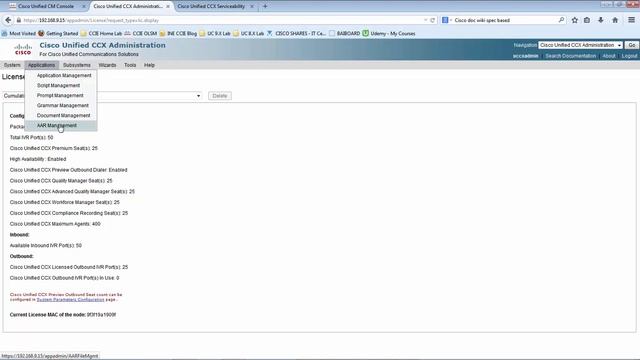Open the CCIE OLSM bookmark
The height and width of the screenshot is (360, 640).
pyautogui.click(x=141, y=33)
